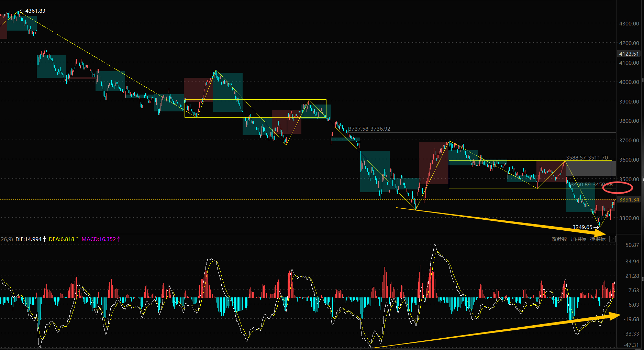Click the 3391.34 current price tag
This screenshot has height=350, width=644.
tap(629, 199)
